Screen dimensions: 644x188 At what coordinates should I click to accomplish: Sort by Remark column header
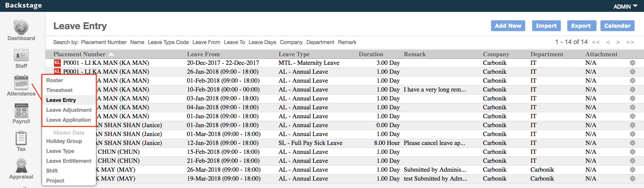[415, 54]
